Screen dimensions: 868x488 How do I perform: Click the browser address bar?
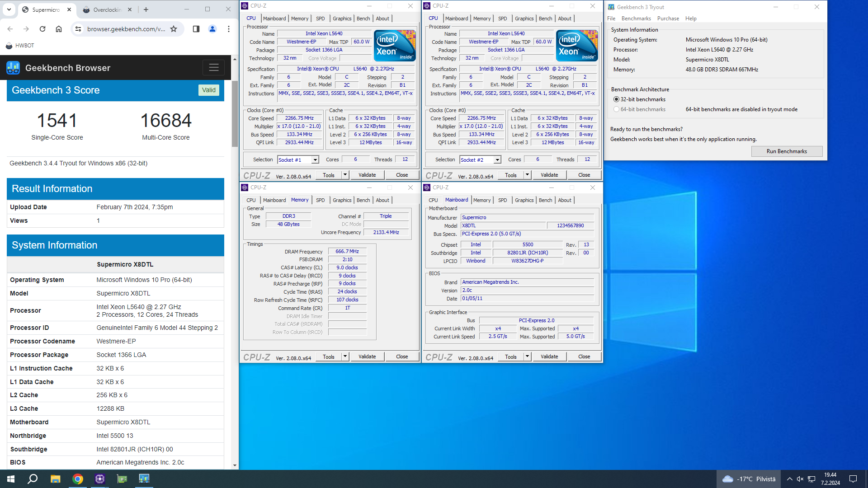(x=126, y=29)
